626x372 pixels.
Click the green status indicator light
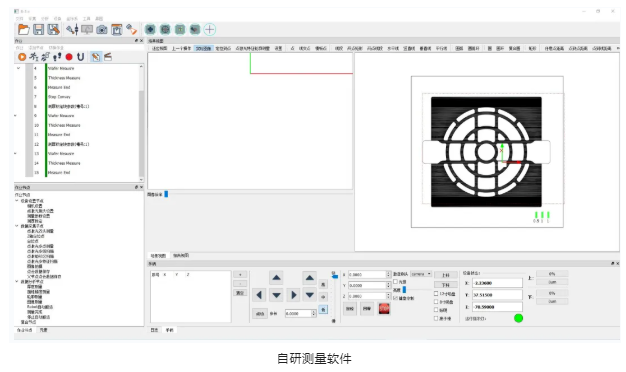coord(518,318)
